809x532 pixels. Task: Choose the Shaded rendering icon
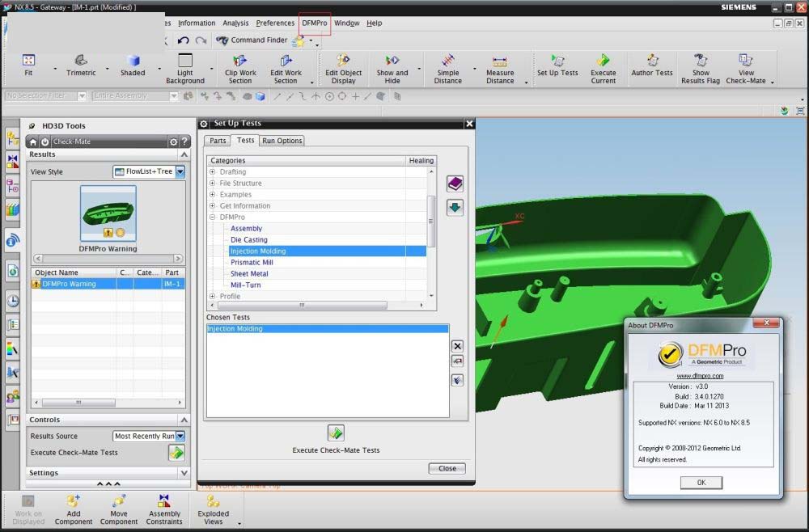pyautogui.click(x=133, y=61)
